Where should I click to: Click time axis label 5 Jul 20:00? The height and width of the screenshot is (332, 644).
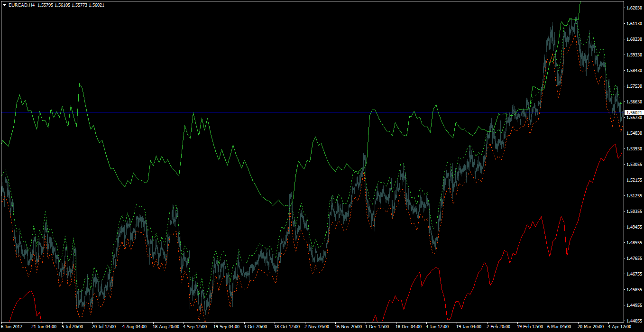[74, 327]
